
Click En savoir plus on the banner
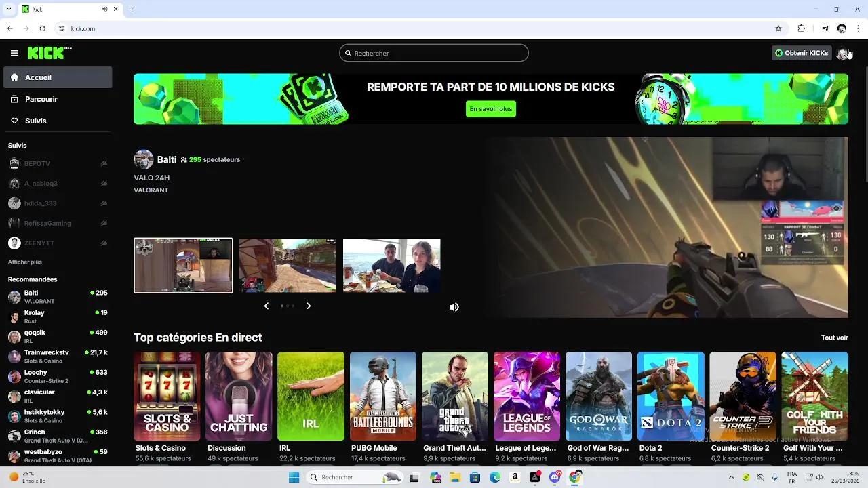(491, 108)
